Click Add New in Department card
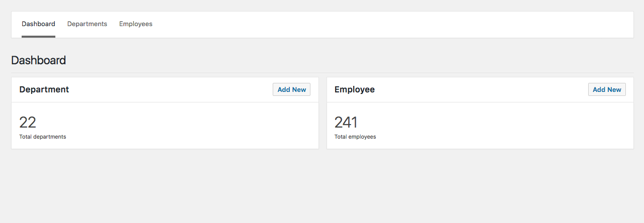Viewport: 644px width, 223px height. click(291, 89)
